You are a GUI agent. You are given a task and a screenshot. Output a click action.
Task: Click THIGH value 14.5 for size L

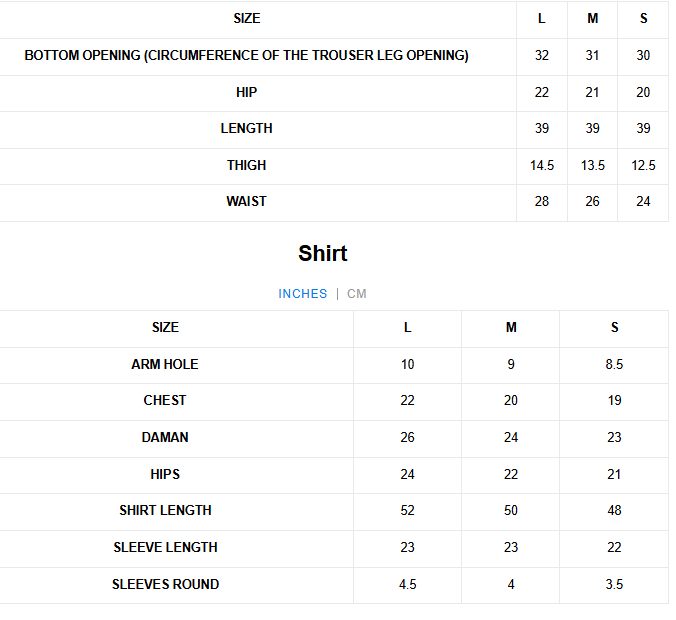[x=542, y=166]
